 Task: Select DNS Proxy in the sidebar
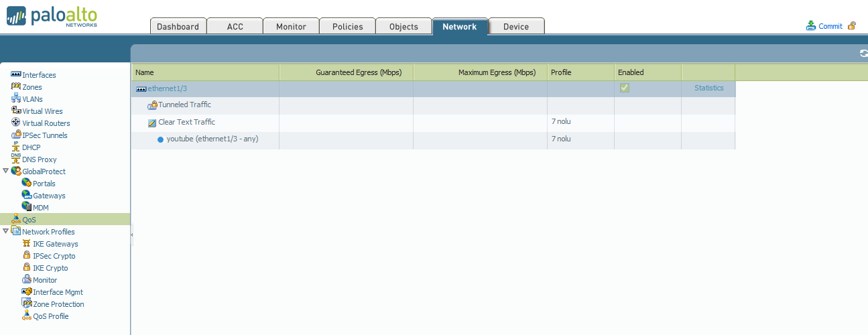click(x=40, y=159)
